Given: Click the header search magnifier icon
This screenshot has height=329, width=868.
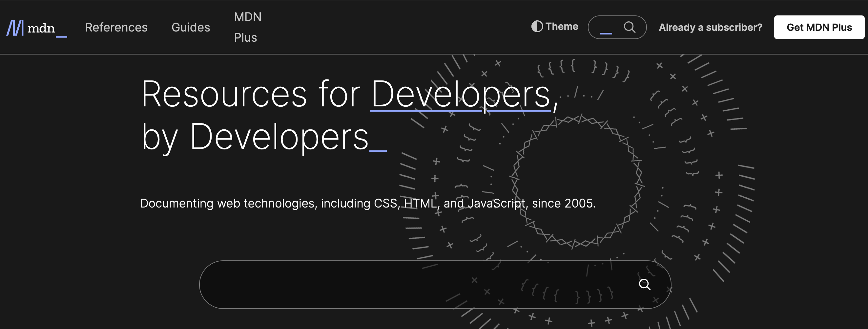Looking at the screenshot, I should pos(630,27).
